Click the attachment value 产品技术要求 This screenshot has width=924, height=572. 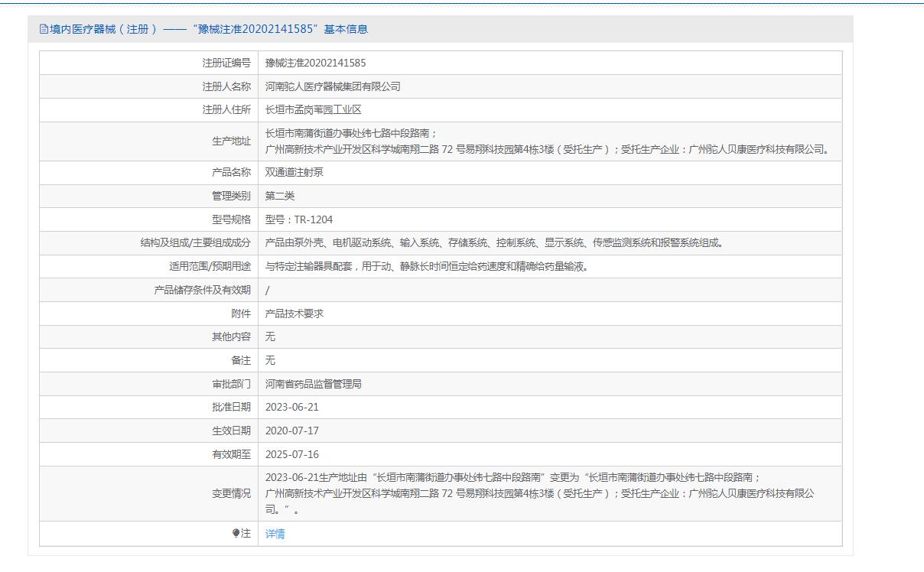[x=294, y=314]
